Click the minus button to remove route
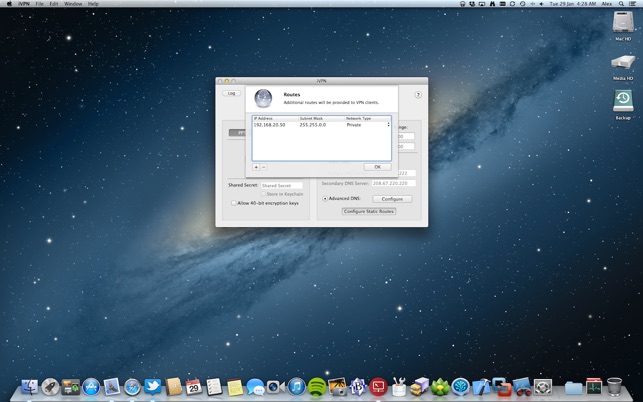 pyautogui.click(x=264, y=167)
